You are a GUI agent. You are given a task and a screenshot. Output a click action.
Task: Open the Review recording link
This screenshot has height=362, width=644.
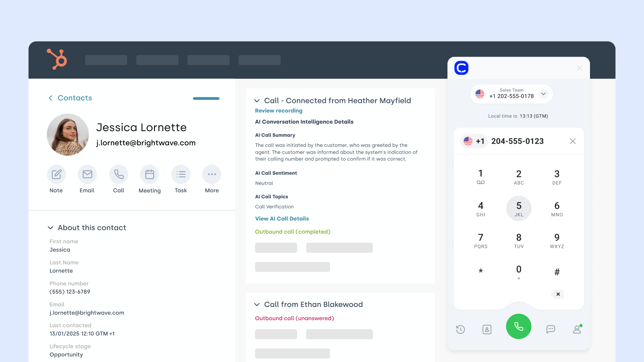click(x=278, y=111)
